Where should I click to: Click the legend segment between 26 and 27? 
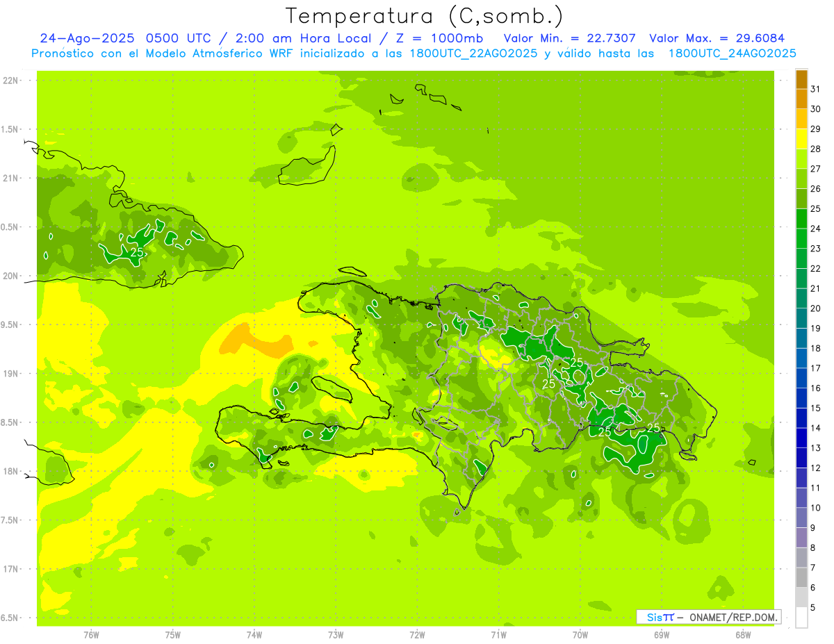point(801,179)
